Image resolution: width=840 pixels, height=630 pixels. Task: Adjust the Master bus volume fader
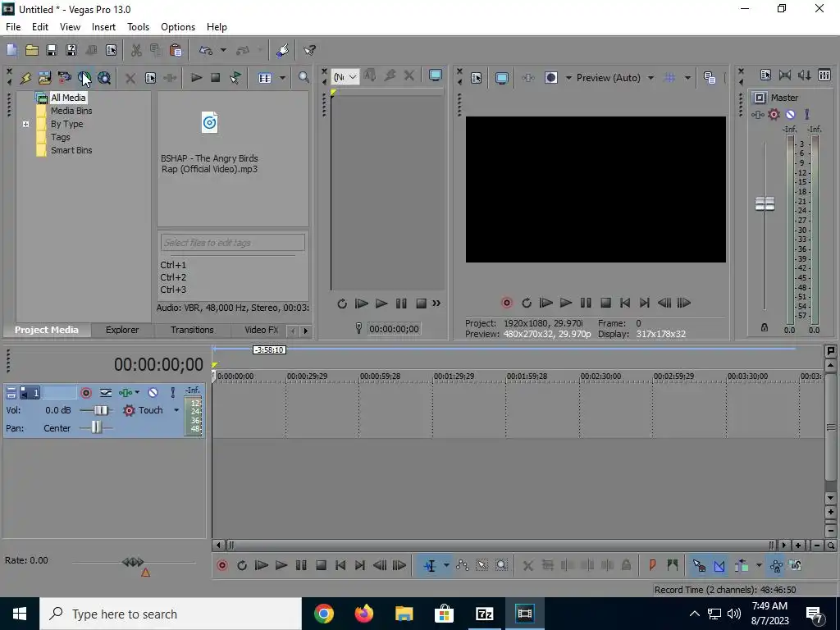(765, 203)
